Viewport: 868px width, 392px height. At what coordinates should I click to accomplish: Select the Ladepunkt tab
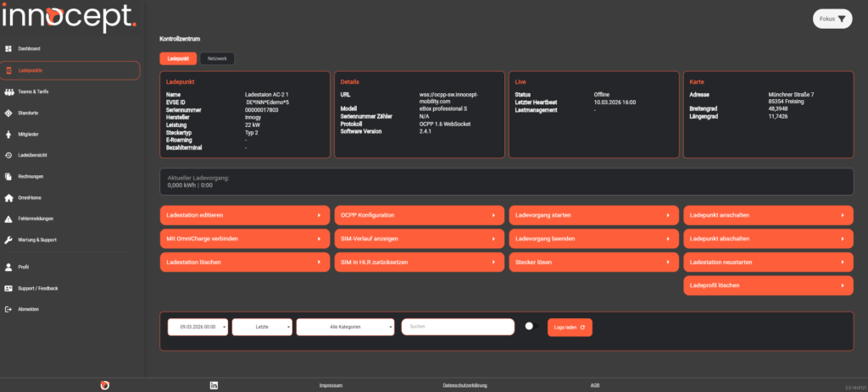point(178,58)
